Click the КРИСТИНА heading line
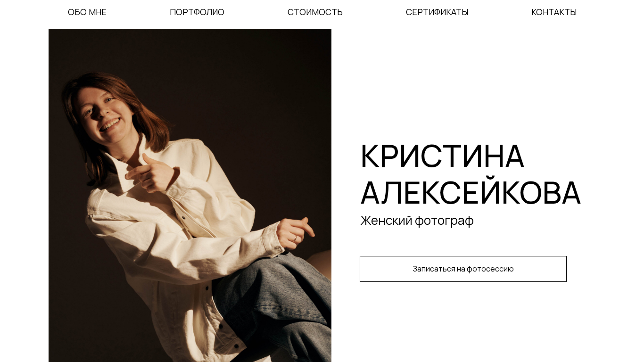This screenshot has width=644, height=362. click(x=442, y=156)
